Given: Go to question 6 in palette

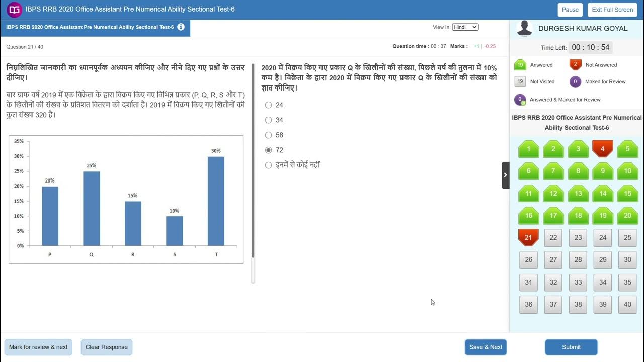Looking at the screenshot, I should 528,171.
